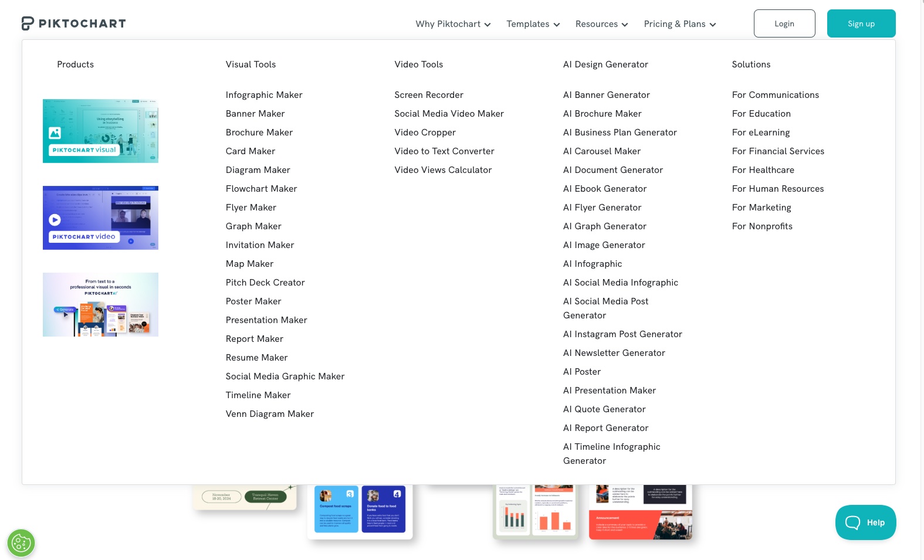
Task: Open AI Business Plan Generator
Action: [620, 133]
